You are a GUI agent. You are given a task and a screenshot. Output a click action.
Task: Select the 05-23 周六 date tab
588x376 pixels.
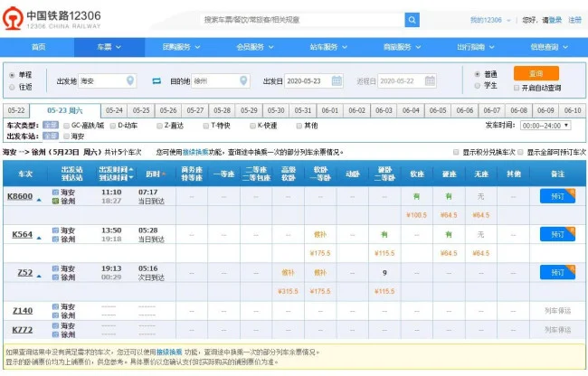coord(65,110)
